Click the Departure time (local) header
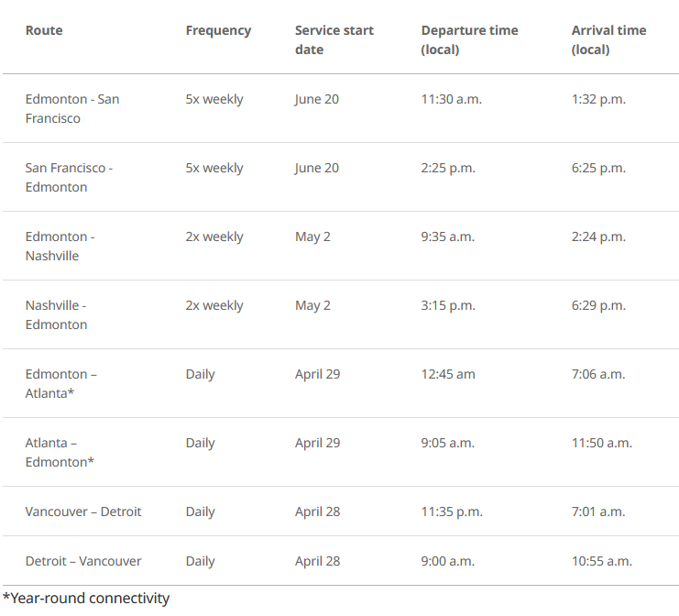This screenshot has width=679, height=616. pos(469,39)
